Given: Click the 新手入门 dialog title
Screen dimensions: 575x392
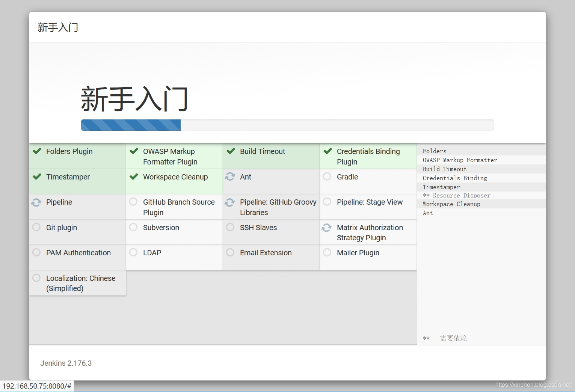Looking at the screenshot, I should click(x=58, y=27).
